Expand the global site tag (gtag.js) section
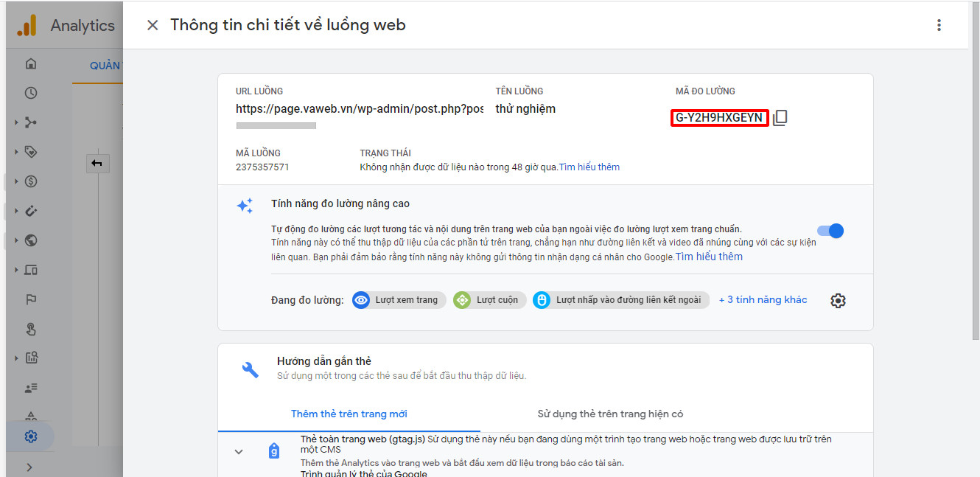980x477 pixels. [x=239, y=451]
